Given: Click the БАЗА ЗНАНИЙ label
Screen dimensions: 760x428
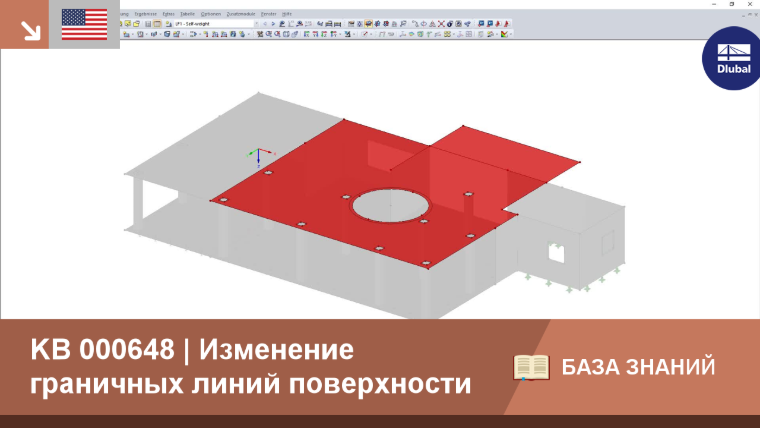Looking at the screenshot, I should click(x=638, y=367).
